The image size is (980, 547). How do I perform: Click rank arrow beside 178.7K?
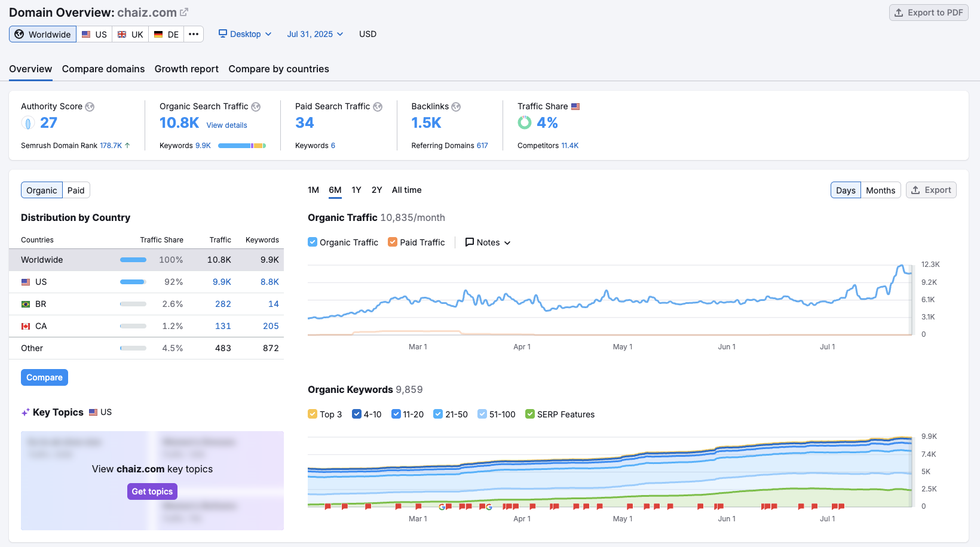[x=127, y=145]
